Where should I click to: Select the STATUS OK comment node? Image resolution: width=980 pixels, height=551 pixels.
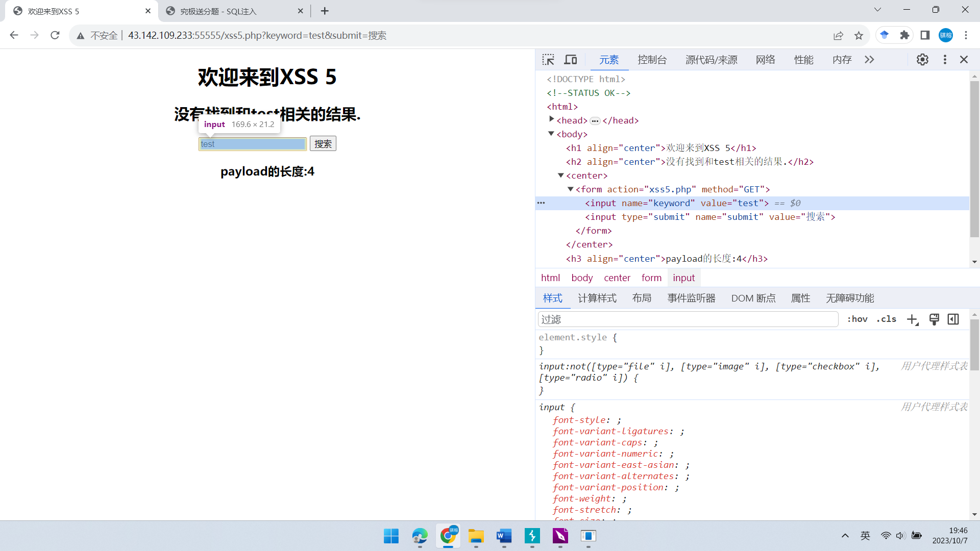(589, 93)
